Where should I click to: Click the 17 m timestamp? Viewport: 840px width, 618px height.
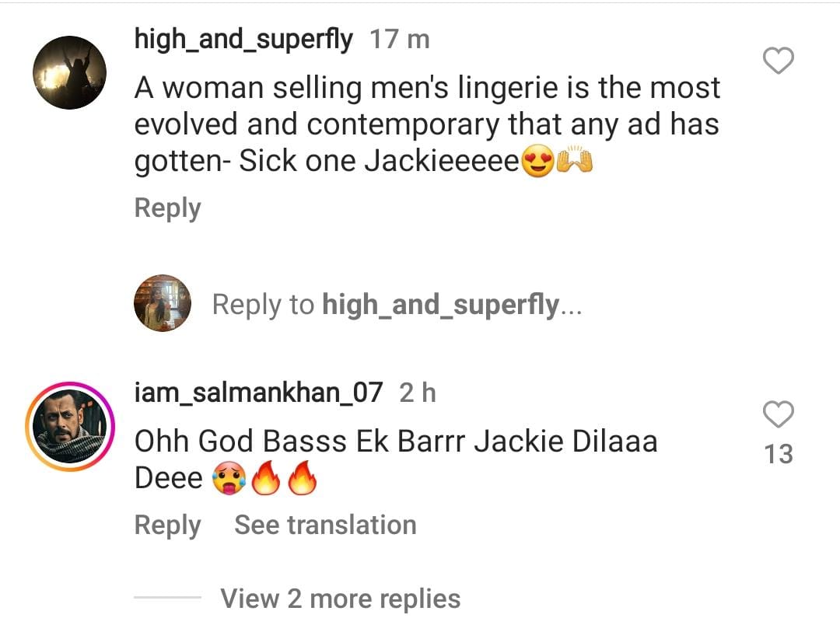pos(400,40)
